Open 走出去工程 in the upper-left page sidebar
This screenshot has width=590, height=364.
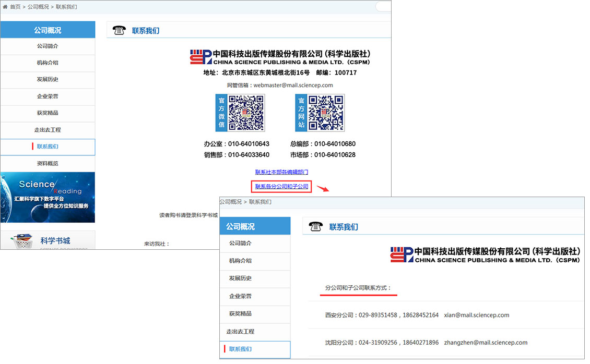(x=48, y=130)
